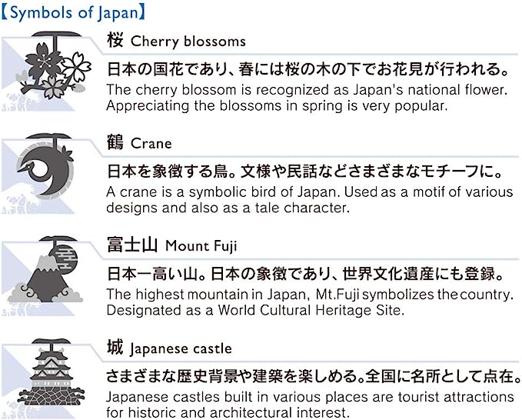Click the 城 kanji character
This screenshot has height=420, width=522.
tap(115, 348)
